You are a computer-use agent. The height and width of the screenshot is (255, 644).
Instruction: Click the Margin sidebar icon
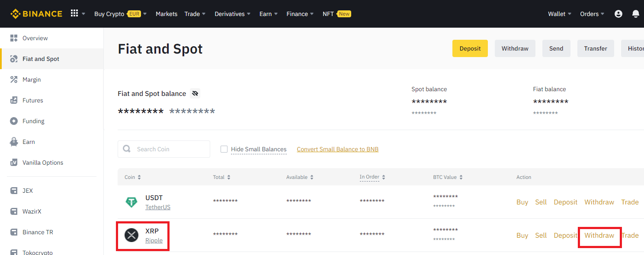pos(14,80)
